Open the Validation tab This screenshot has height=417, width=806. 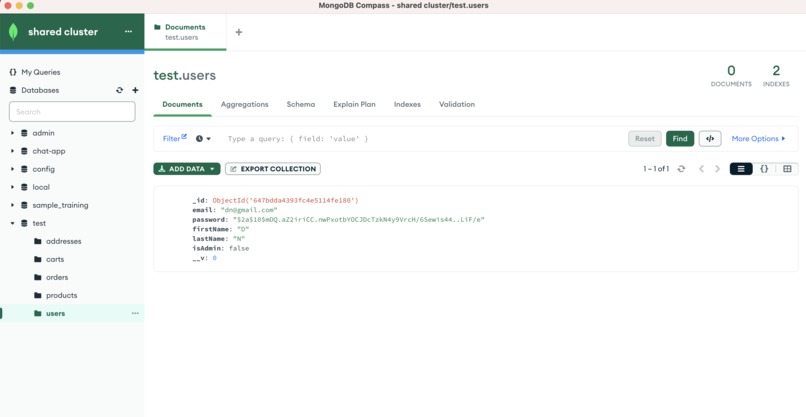[457, 104]
